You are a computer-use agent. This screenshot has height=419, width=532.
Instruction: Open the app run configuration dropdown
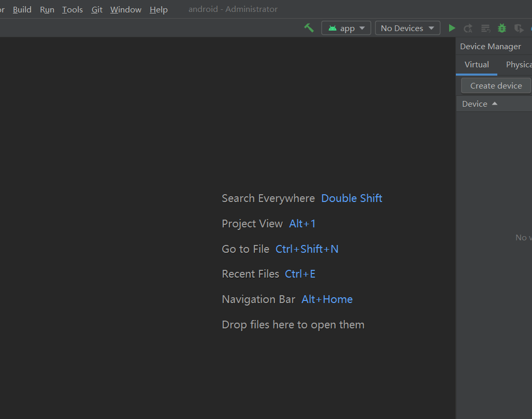346,28
